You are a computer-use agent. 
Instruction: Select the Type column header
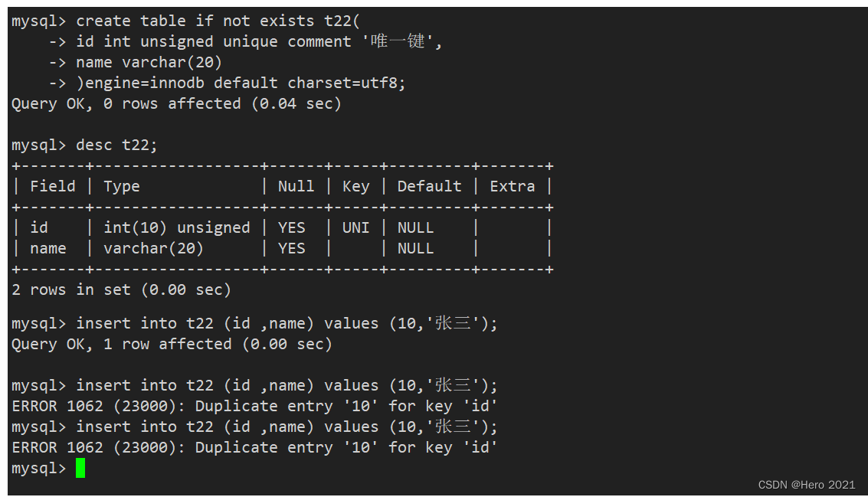[x=121, y=187]
